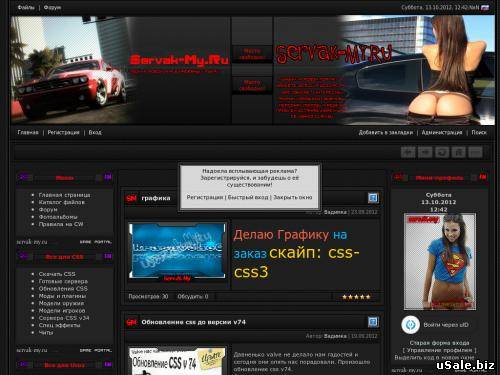Click author Вадимка on графика post

click(335, 212)
